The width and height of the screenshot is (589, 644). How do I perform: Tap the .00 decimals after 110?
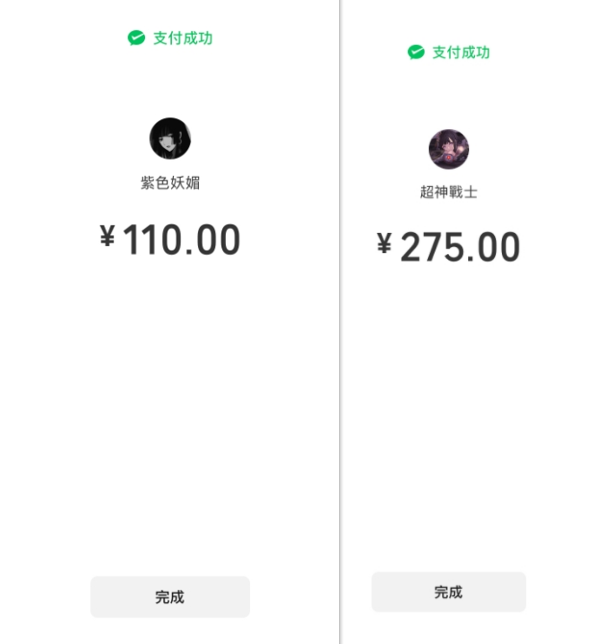tap(213, 239)
